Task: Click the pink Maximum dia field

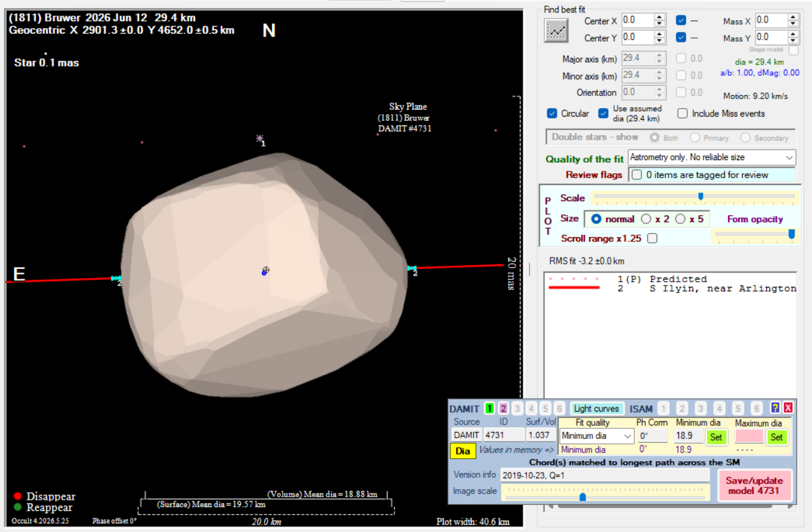Action: click(x=749, y=436)
